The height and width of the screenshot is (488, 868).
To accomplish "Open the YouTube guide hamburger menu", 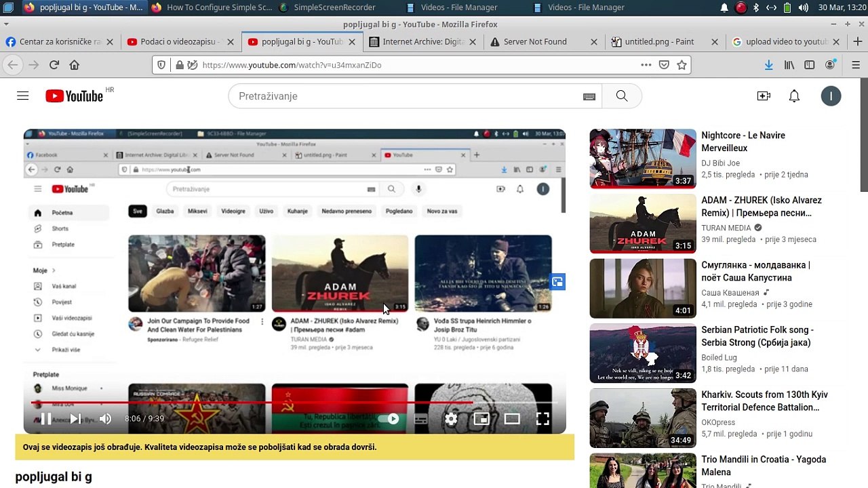I will (x=23, y=96).
